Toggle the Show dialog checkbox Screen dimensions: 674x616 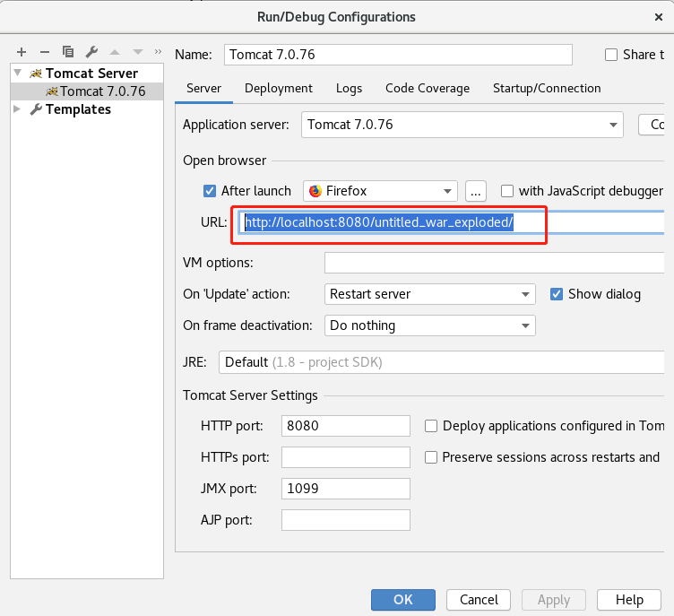(557, 294)
